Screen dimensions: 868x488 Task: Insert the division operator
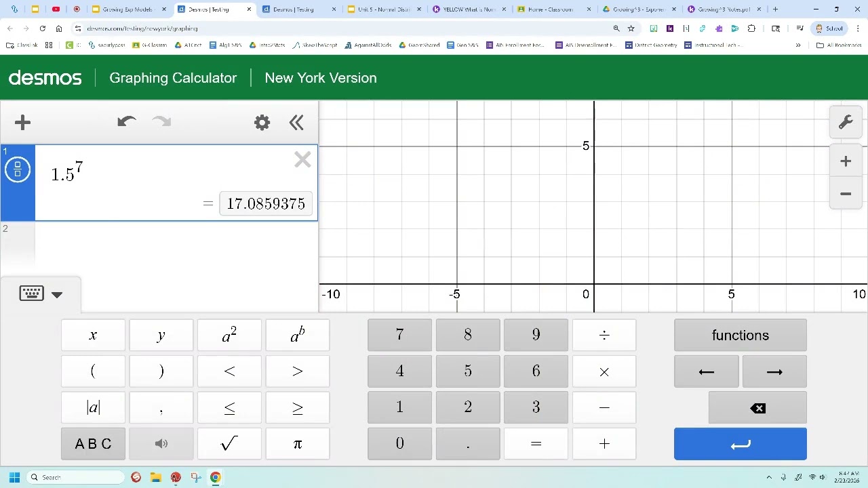coord(604,335)
